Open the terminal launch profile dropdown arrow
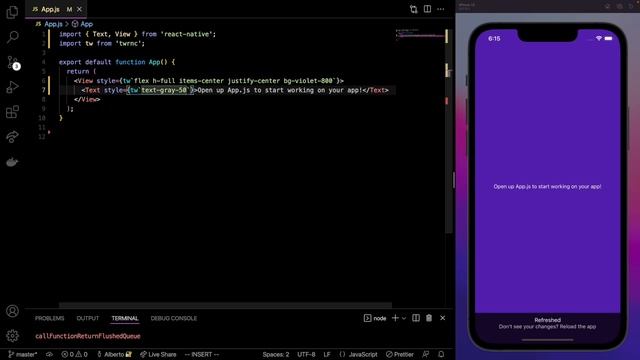This screenshot has height=360, width=640. 404,318
